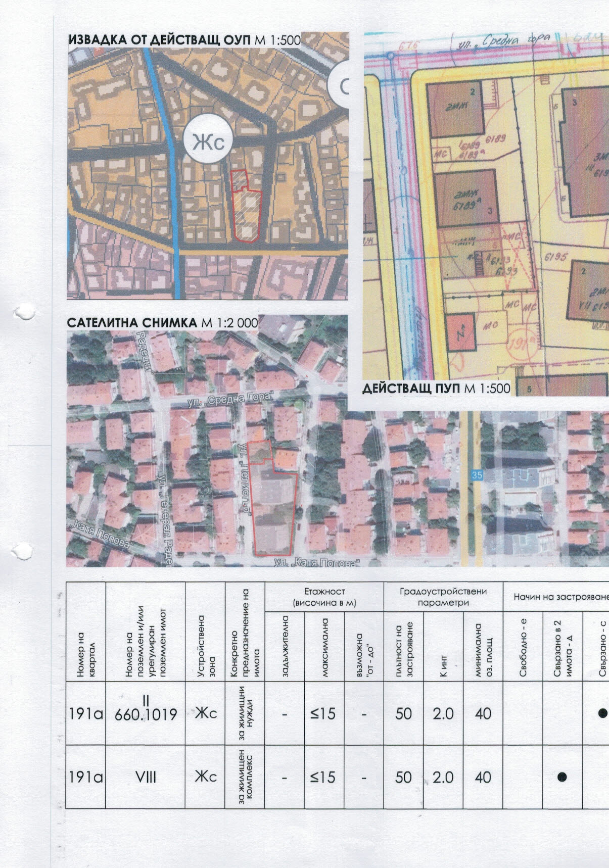Click the "2.0" cell in the 660.1019 row
609x868 pixels.
(443, 713)
